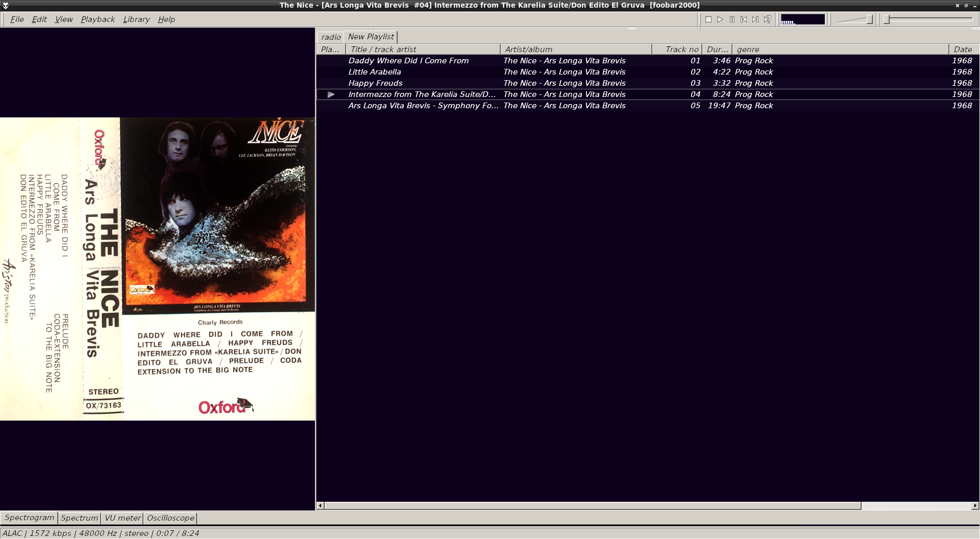Click the status bar playback info
The image size is (980, 539).
coord(101,533)
